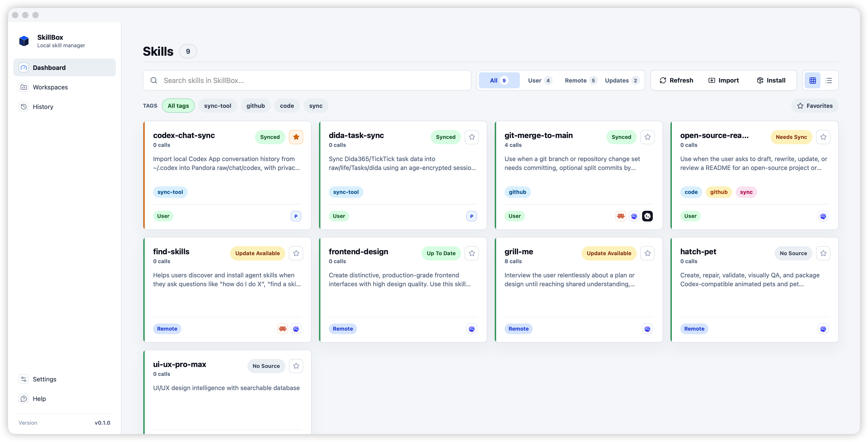Click the blue agent icon on hatch-pet
The height and width of the screenshot is (442, 868).
[x=823, y=329]
